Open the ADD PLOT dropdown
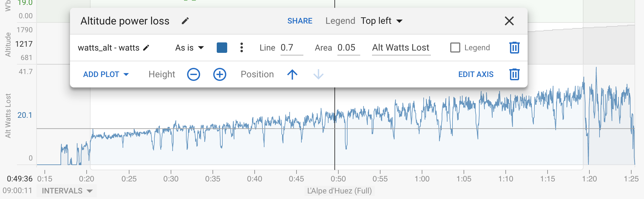644x199 pixels. click(106, 74)
